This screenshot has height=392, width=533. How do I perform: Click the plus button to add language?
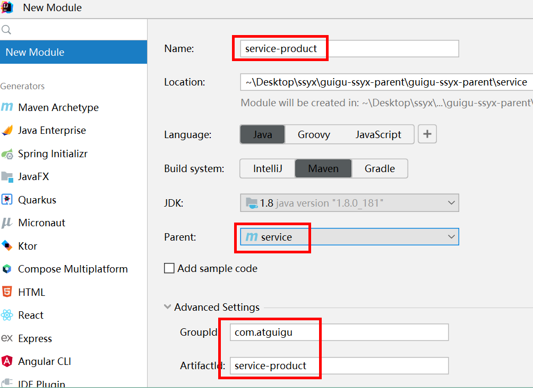[427, 134]
